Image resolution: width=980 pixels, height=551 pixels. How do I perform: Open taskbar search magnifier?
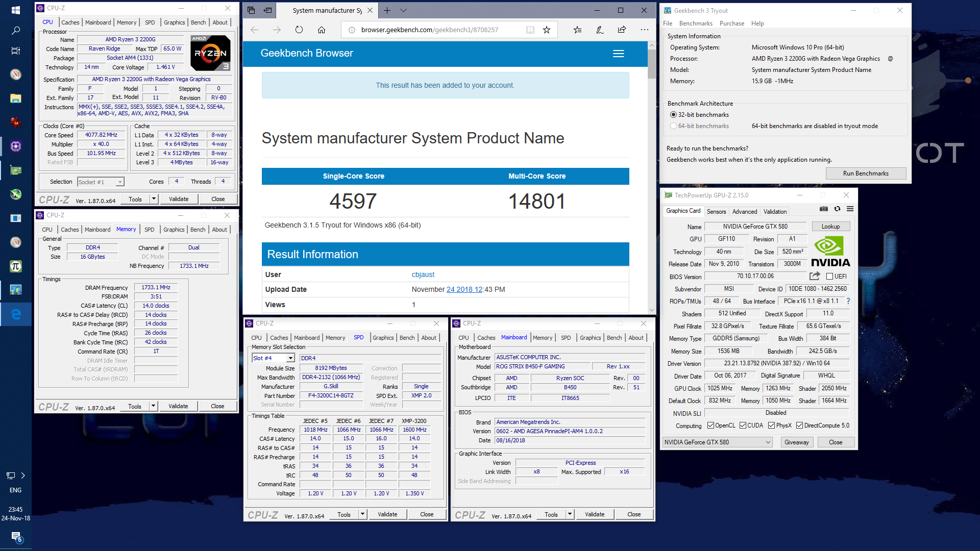tap(15, 31)
